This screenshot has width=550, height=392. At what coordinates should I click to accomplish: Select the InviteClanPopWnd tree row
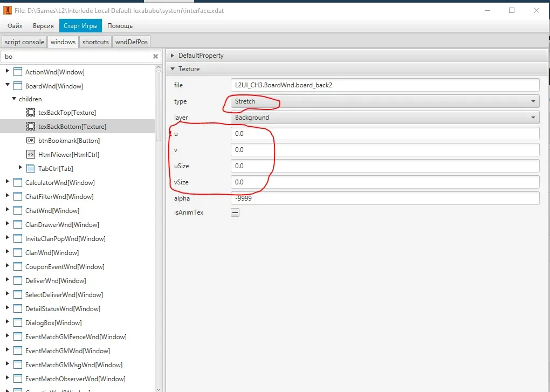(77, 239)
